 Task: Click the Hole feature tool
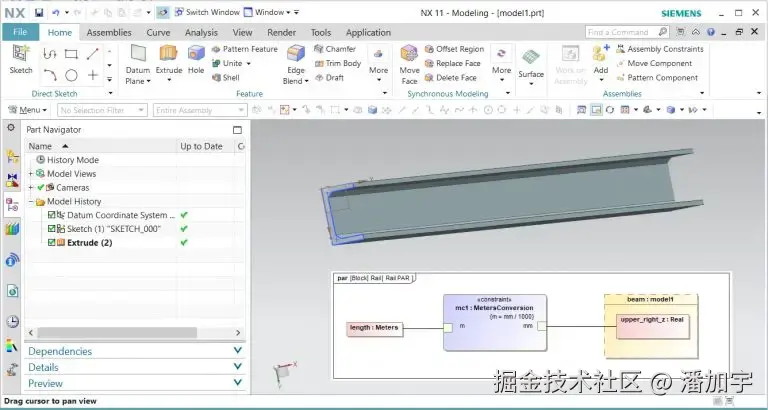pyautogui.click(x=196, y=59)
